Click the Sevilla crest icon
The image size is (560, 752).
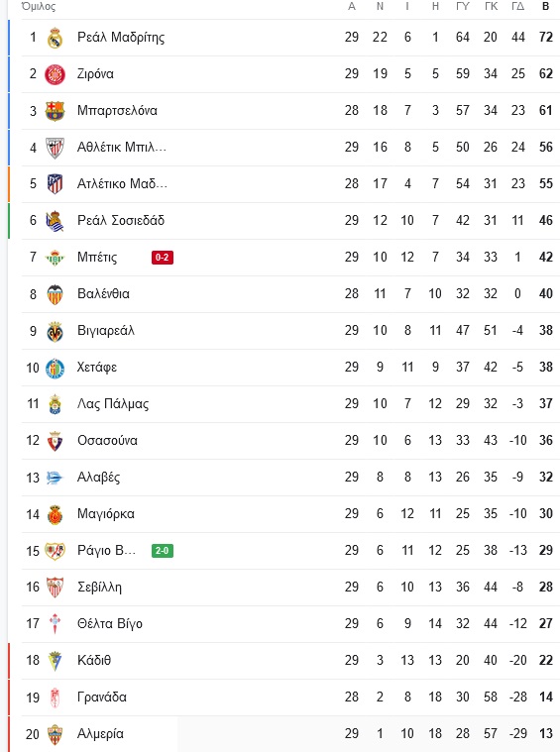55,587
